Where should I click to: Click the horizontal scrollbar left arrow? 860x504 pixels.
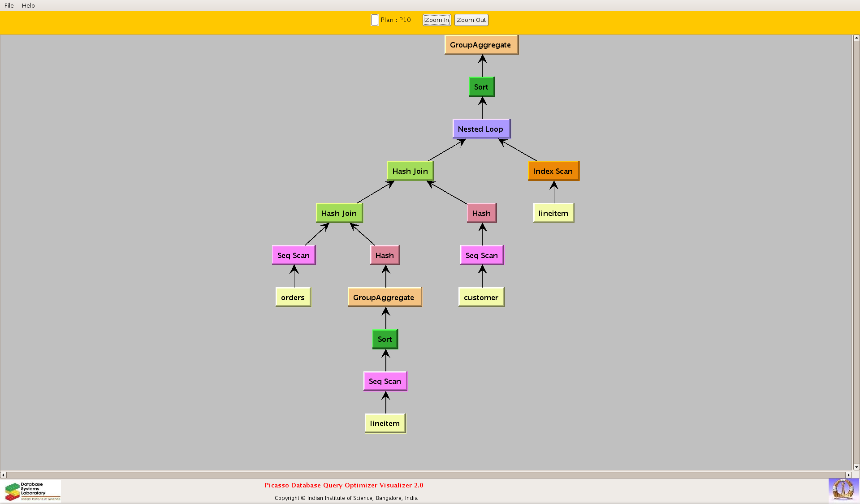(3, 475)
